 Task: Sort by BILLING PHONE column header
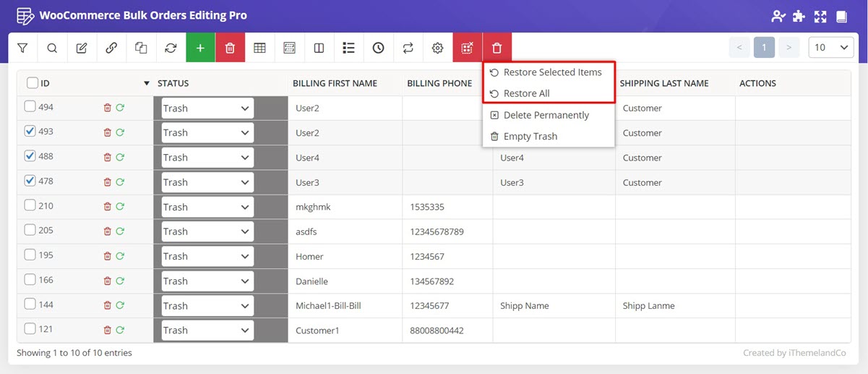439,83
